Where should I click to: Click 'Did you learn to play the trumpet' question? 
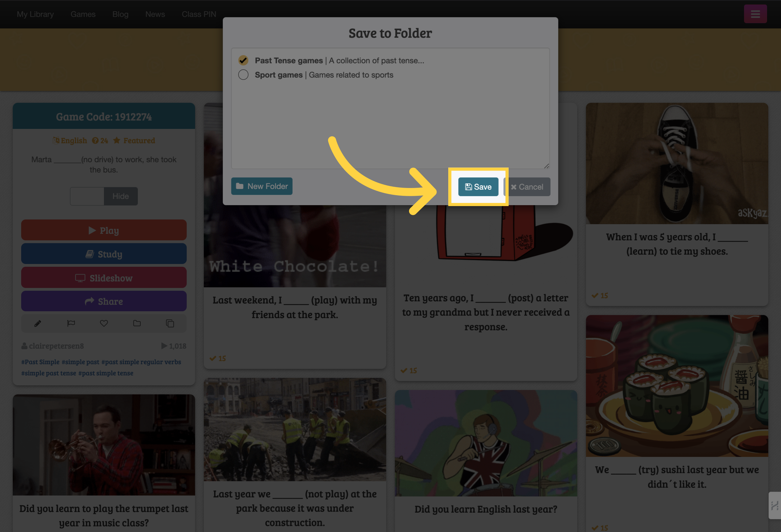tap(104, 516)
